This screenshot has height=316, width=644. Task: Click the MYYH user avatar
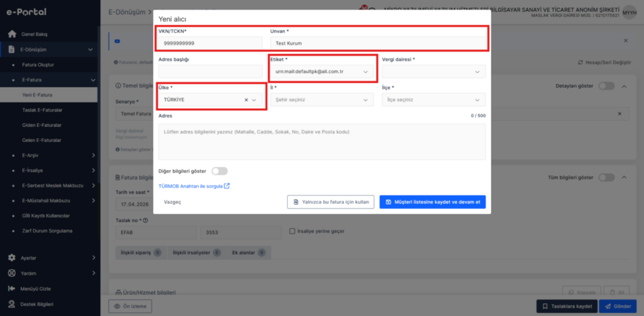629,13
